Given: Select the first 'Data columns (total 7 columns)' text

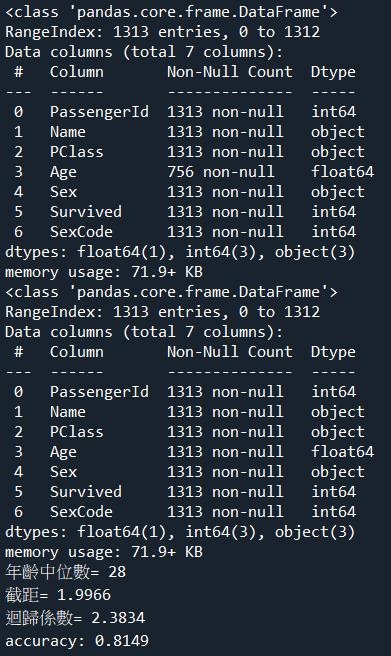Looking at the screenshot, I should coord(144,52).
